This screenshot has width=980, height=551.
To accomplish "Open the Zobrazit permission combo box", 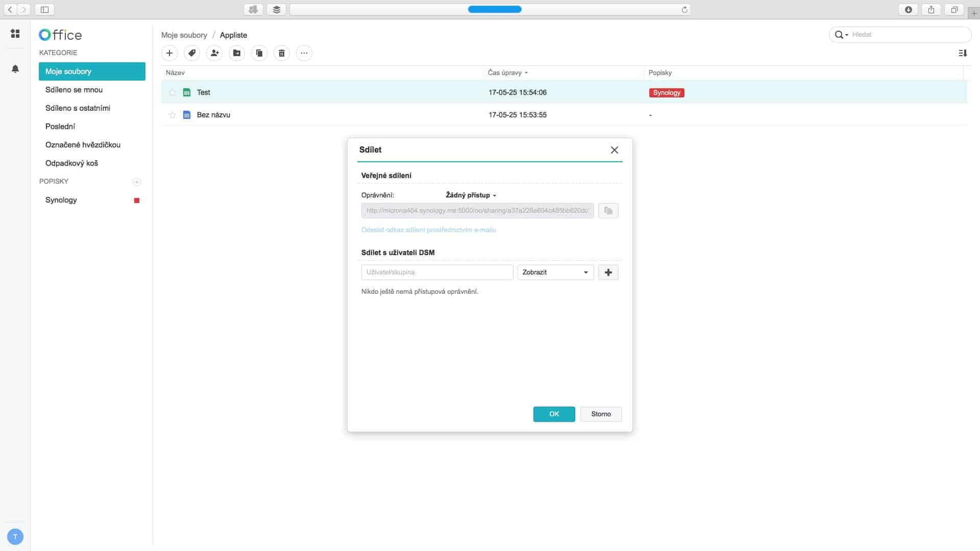I will pyautogui.click(x=555, y=272).
